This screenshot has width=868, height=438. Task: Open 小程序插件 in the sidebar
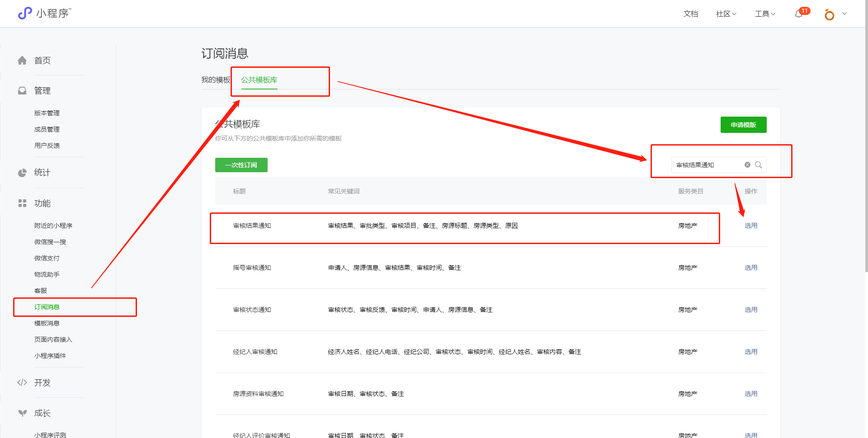point(50,356)
